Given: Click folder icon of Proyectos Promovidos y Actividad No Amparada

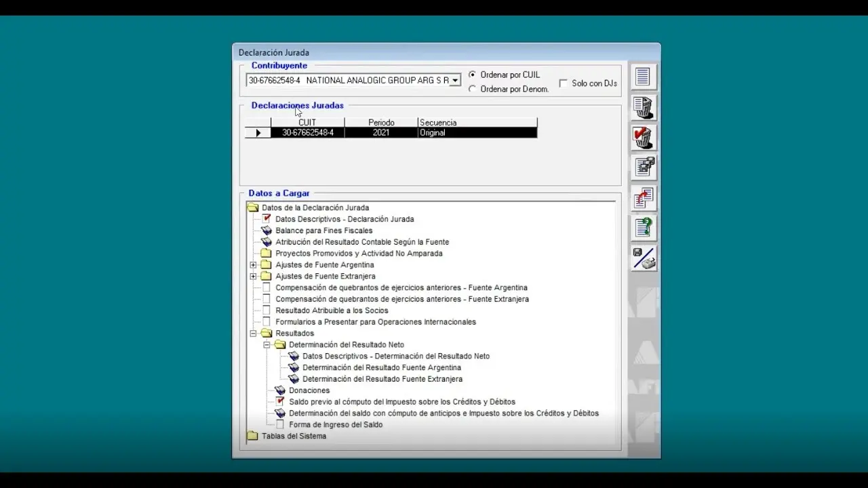Looking at the screenshot, I should tap(267, 253).
